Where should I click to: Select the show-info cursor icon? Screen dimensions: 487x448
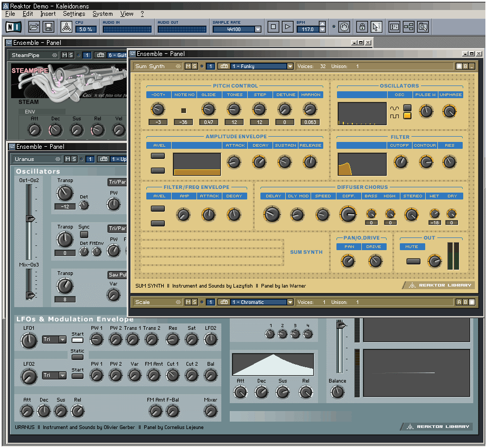point(376,26)
